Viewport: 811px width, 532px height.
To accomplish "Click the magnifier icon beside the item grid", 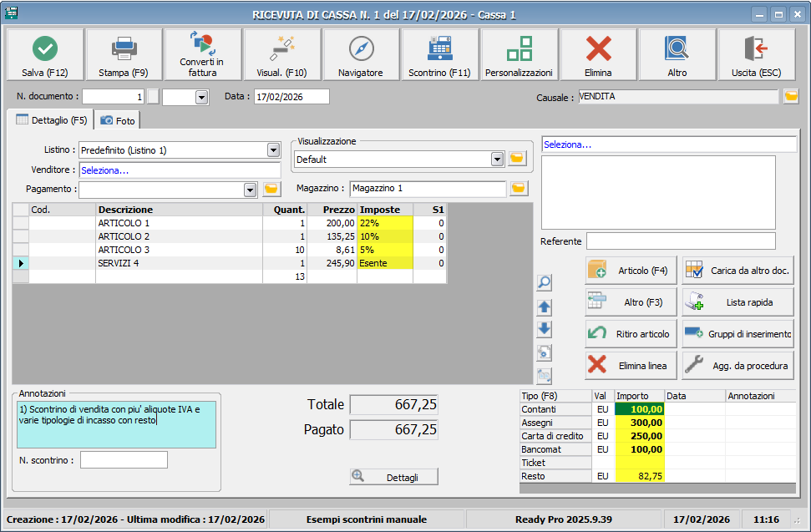I will pos(545,283).
